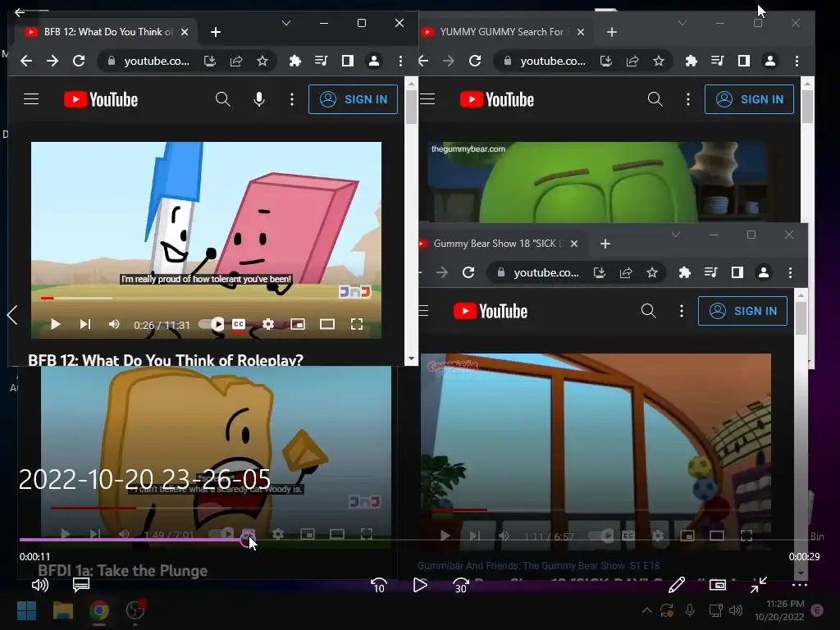This screenshot has width=840, height=630.
Task: Toggle theater mode in BFB 12 player
Action: click(x=327, y=324)
